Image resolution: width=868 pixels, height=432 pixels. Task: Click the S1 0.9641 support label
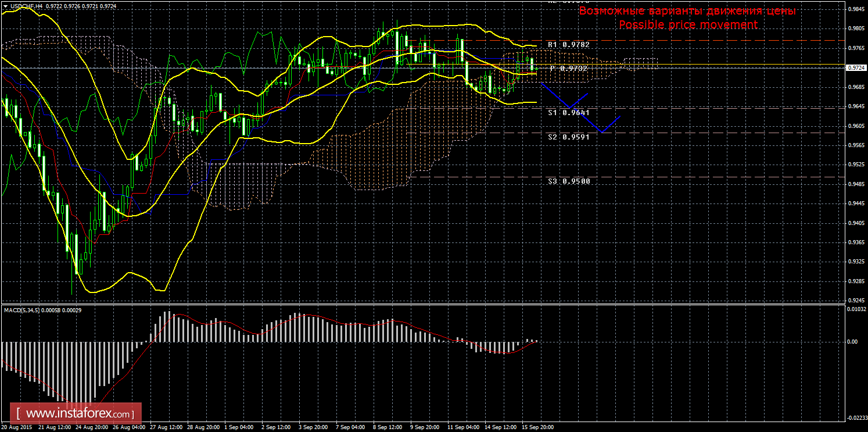(568, 113)
